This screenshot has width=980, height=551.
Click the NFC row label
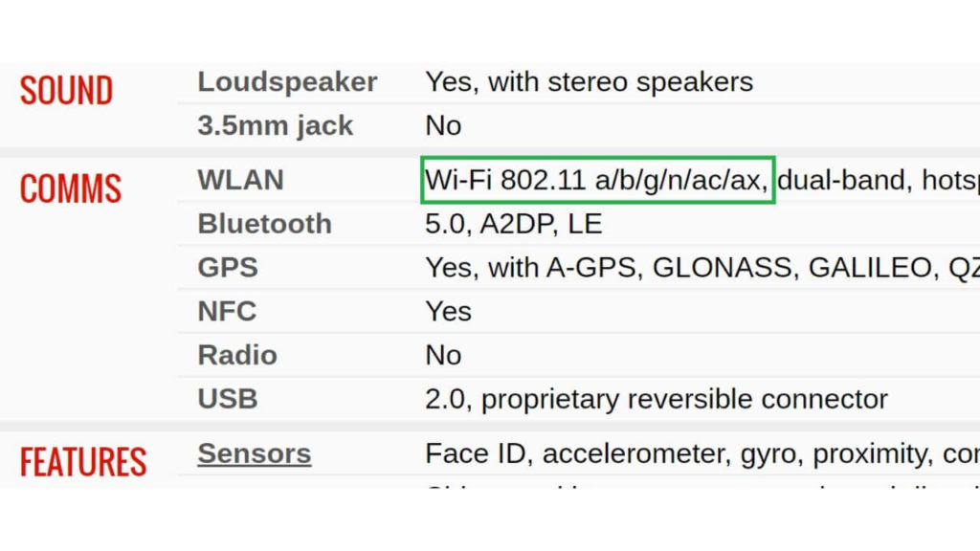227,311
